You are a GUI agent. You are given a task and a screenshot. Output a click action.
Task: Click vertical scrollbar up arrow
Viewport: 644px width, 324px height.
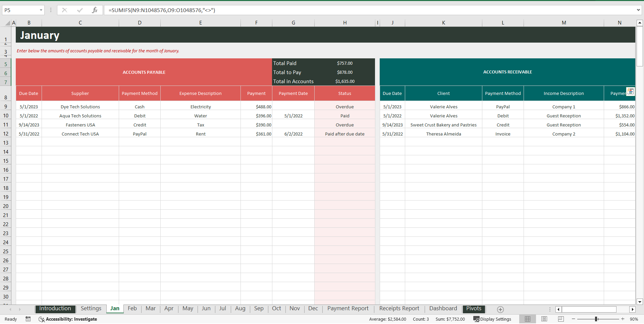[x=640, y=23]
